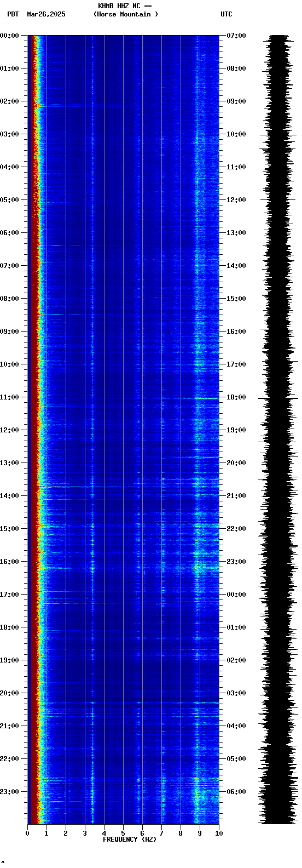Viewport: 302px width, 868px height.
Task: Click the frequency axis tick '7'
Action: click(x=161, y=833)
